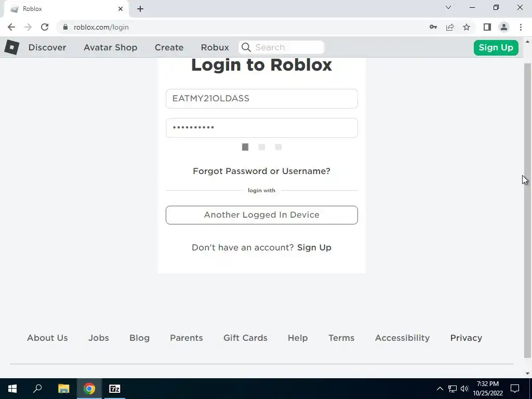Close the Roblox tab
This screenshot has width=532, height=399.
(x=121, y=9)
